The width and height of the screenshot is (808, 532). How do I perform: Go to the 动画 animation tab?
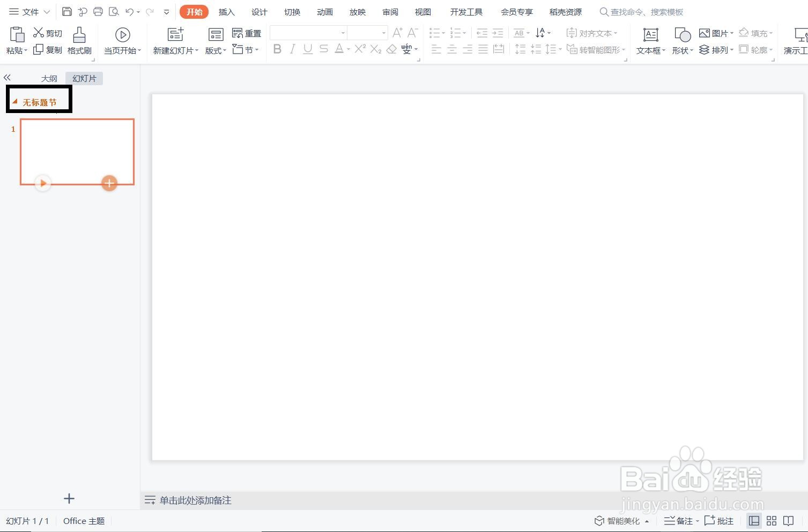[325, 12]
